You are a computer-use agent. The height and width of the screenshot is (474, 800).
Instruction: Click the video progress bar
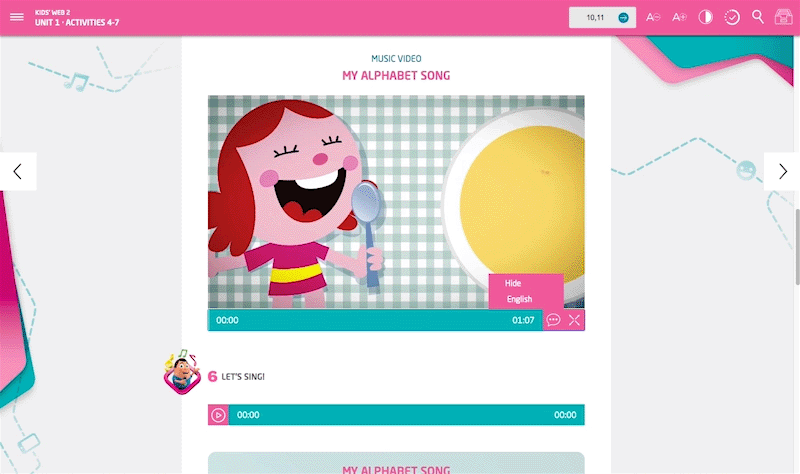click(376, 320)
